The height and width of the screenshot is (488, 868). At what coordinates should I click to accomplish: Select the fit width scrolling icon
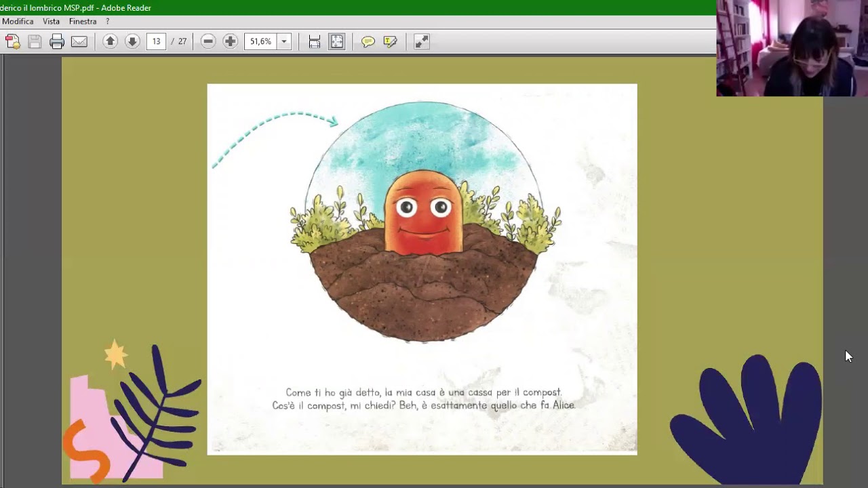pos(315,41)
